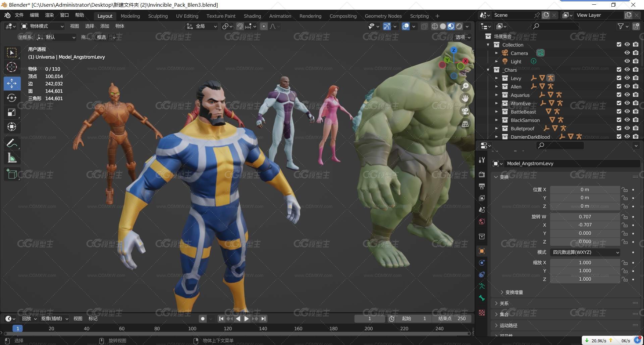
Task: Activate the 3D Cursor tool
Action: [12, 67]
